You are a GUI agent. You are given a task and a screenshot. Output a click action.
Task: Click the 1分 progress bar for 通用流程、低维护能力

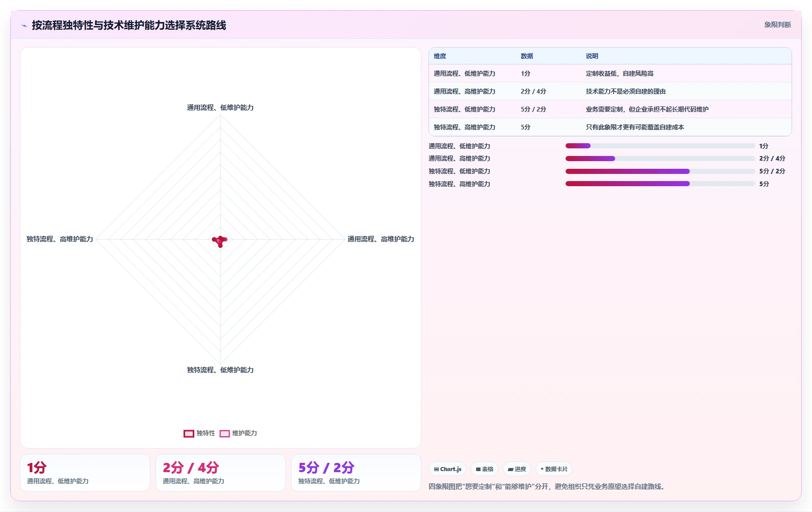[660, 146]
